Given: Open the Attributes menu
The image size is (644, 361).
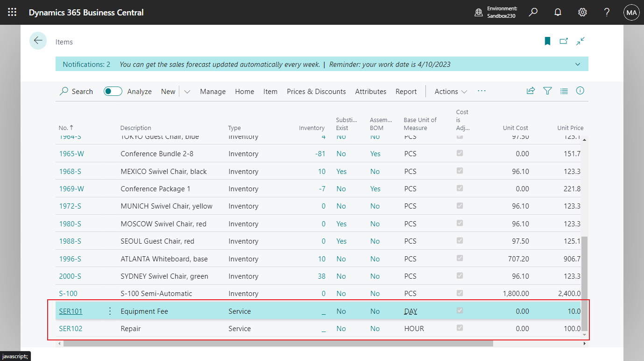Looking at the screenshot, I should [x=370, y=92].
